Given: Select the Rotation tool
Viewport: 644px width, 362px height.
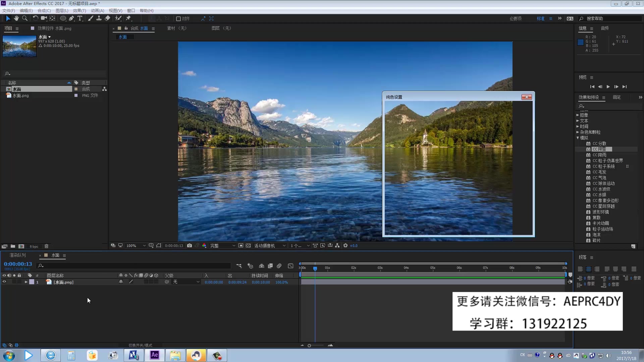Looking at the screenshot, I should [35, 18].
